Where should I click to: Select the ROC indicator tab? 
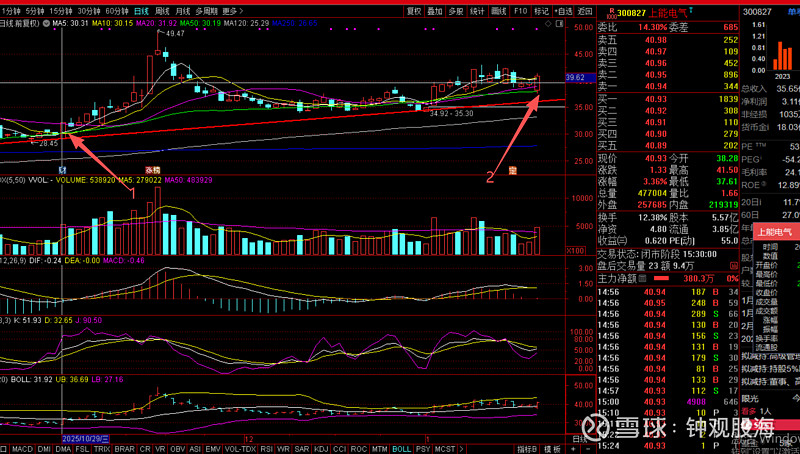(359, 449)
